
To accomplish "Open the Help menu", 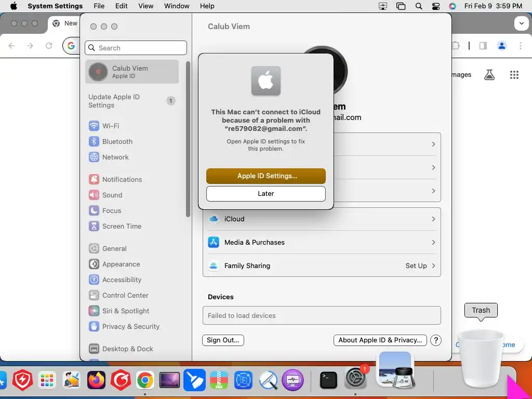I will coord(207,6).
